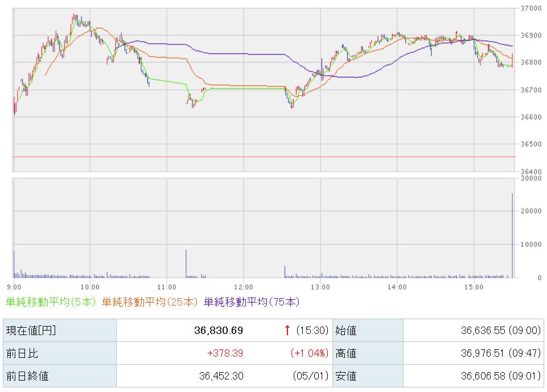Click the tall closing volume bar at 15:30
This screenshot has height=392, width=547.
(512, 236)
